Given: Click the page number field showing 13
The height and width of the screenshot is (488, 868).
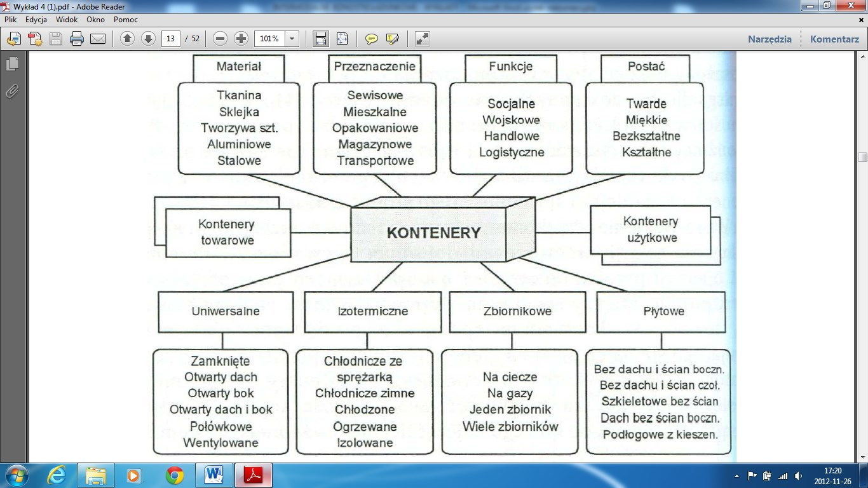Looking at the screenshot, I should 170,39.
